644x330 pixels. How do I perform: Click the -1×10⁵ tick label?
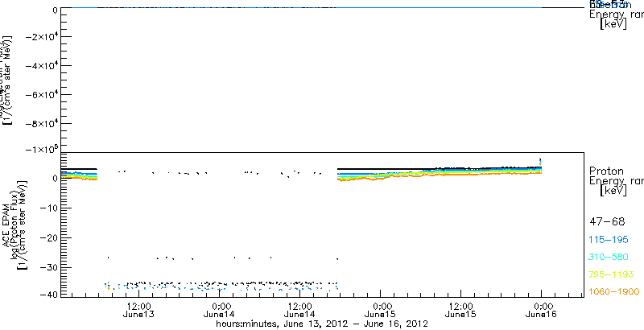pos(41,149)
